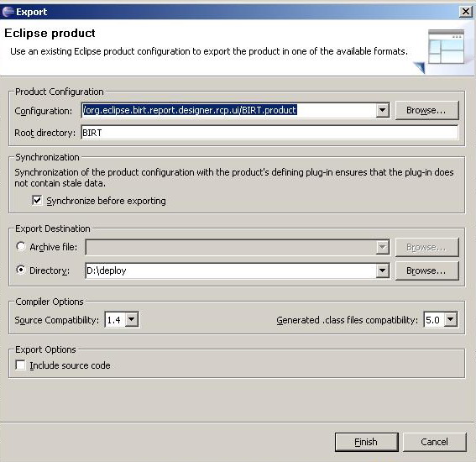
Task: Select the Archive file radio button
Action: point(21,246)
